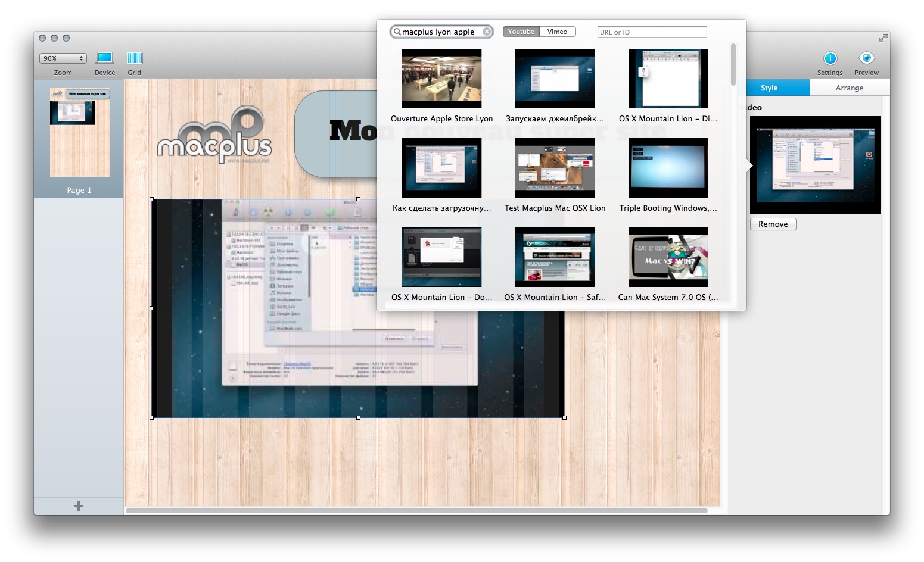924x562 pixels.
Task: Select the Запускаем джейлбрейк video thumbnail
Action: point(555,79)
